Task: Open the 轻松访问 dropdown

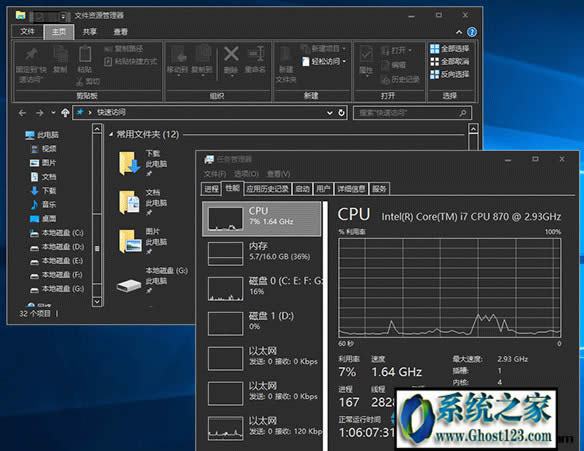Action: pos(324,61)
